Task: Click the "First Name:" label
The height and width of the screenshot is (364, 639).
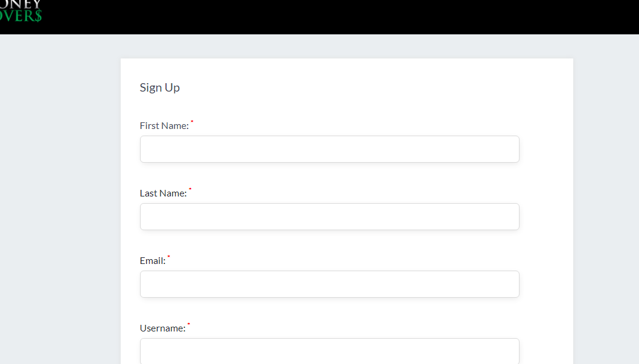Action: click(164, 126)
